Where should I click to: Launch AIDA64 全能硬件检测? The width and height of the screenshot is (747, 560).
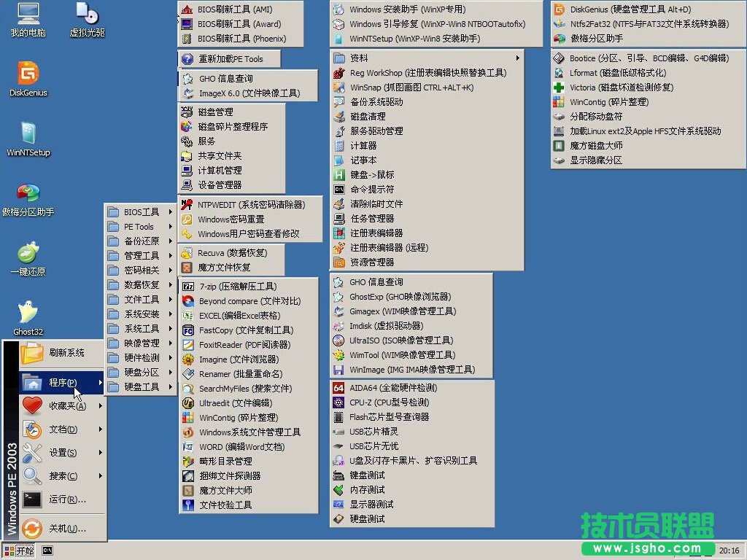394,388
